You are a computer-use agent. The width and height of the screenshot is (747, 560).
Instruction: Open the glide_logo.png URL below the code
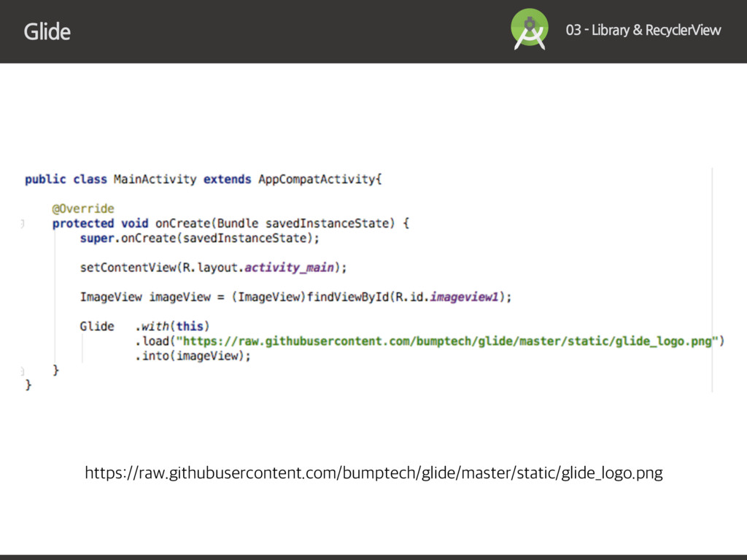pos(373,472)
